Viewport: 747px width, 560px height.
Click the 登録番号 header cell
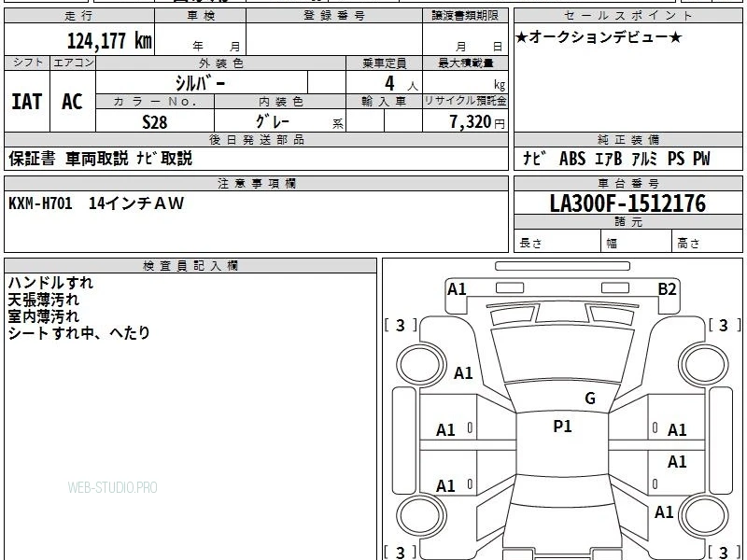[334, 16]
